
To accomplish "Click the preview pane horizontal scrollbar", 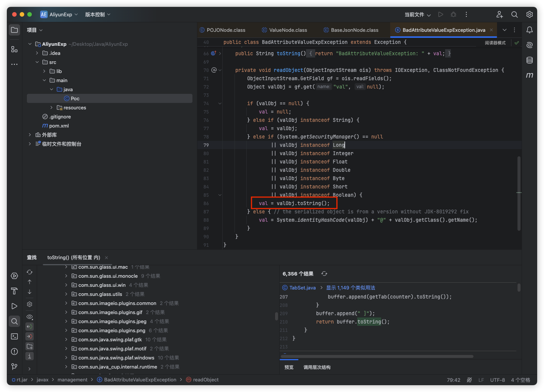I will (x=377, y=356).
